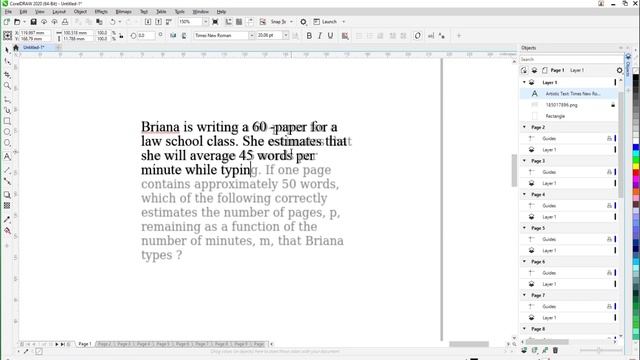Pick the red palette swatch

(636, 173)
